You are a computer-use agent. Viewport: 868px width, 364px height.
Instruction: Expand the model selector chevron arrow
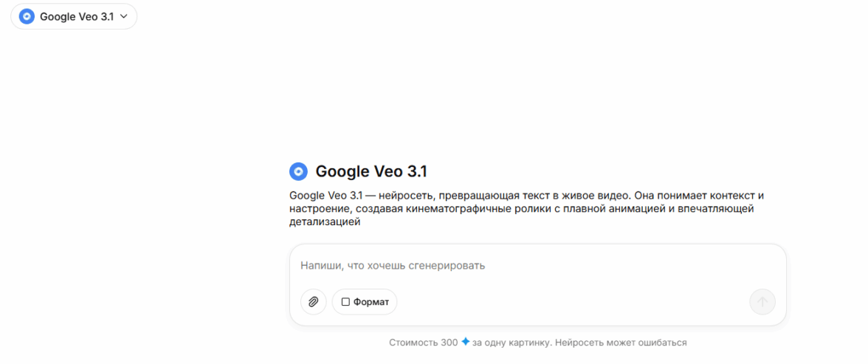point(124,17)
